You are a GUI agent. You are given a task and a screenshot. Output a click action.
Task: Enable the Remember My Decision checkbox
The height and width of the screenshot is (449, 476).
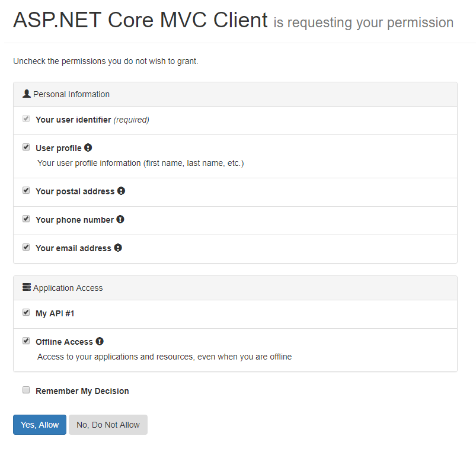point(26,390)
